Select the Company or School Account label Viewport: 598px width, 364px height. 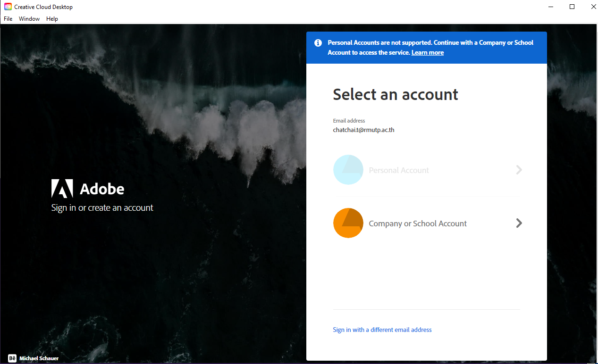[x=418, y=223]
